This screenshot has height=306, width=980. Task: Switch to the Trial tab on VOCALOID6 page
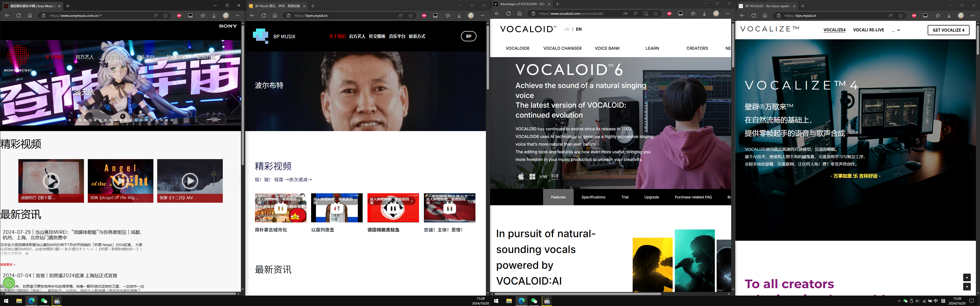tap(625, 197)
